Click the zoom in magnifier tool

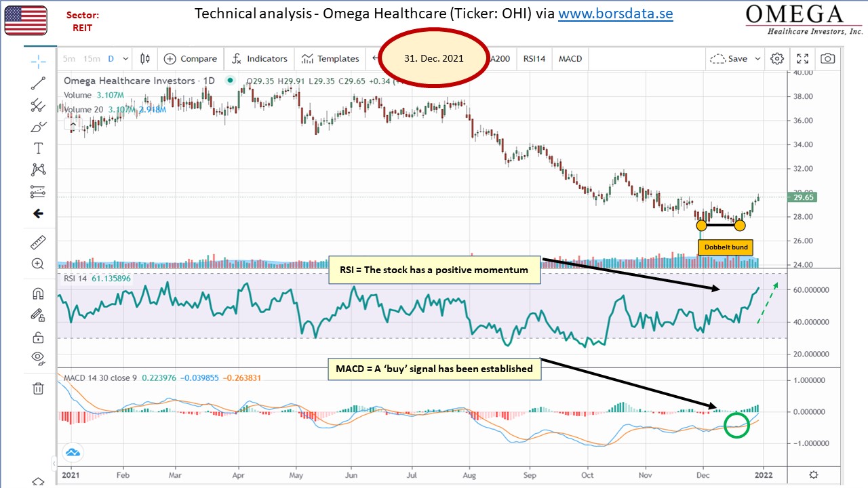[x=39, y=264]
